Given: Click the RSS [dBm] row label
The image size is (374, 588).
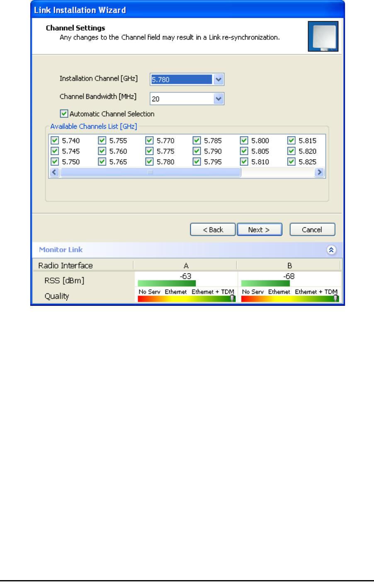Looking at the screenshot, I should click(x=64, y=281).
